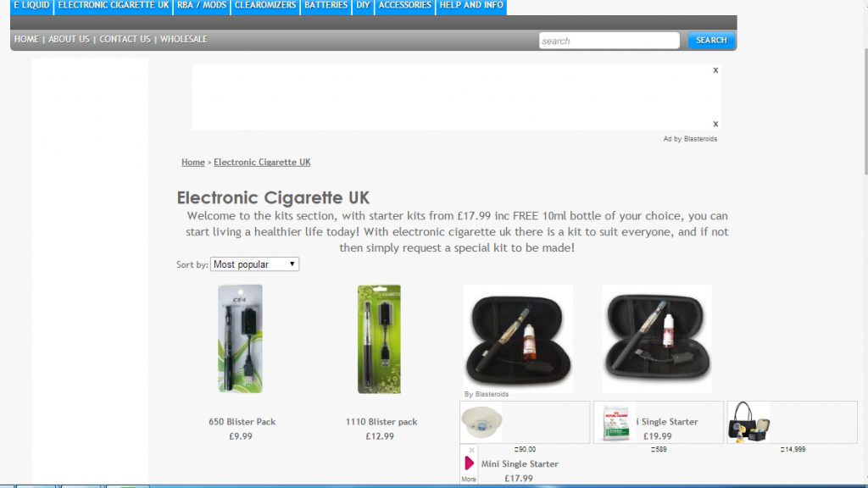Close the banner ad using top X
The width and height of the screenshot is (868, 488).
point(715,70)
